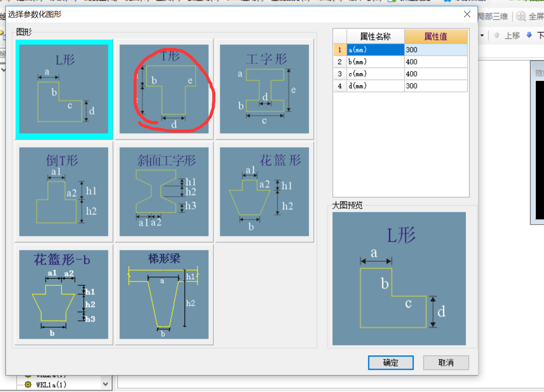Screen dimensions: 544x392
Task: Click the 大图预览 L形 preview image
Action: (x=399, y=278)
